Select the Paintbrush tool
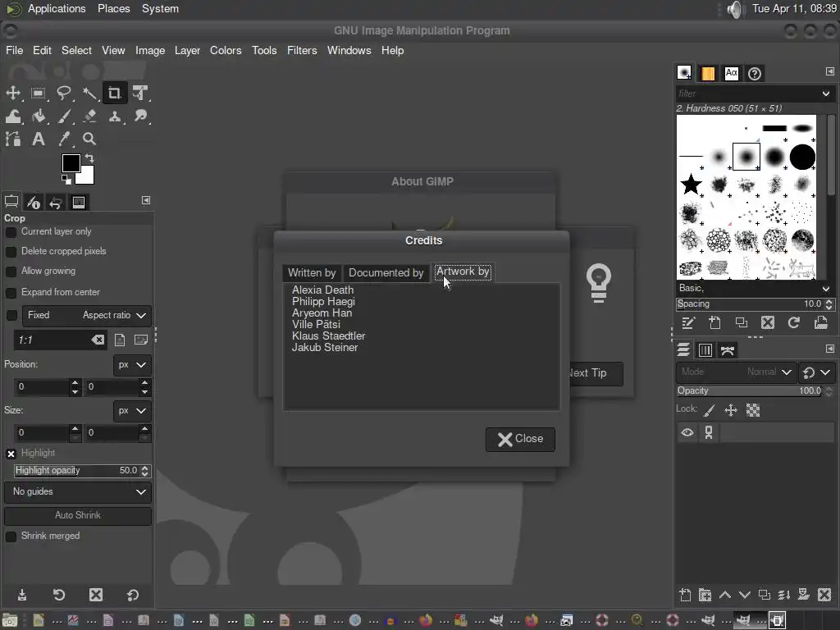Image resolution: width=840 pixels, height=630 pixels. pos(64,116)
